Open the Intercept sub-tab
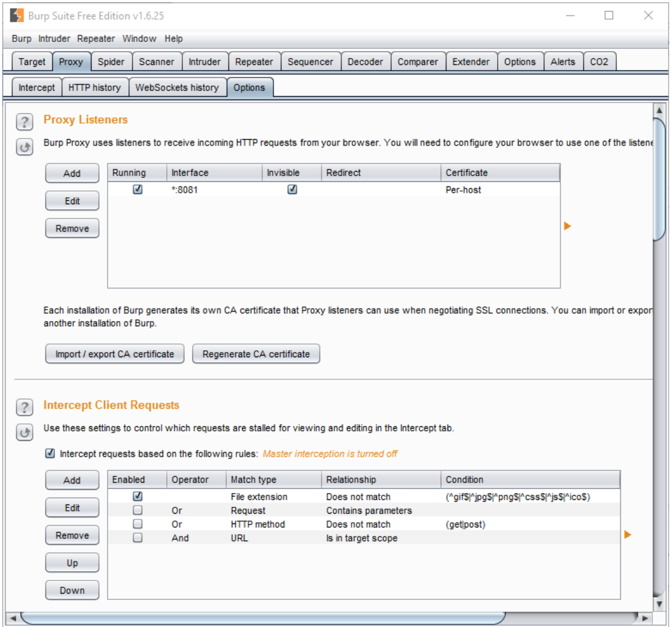The image size is (672, 627). click(36, 87)
